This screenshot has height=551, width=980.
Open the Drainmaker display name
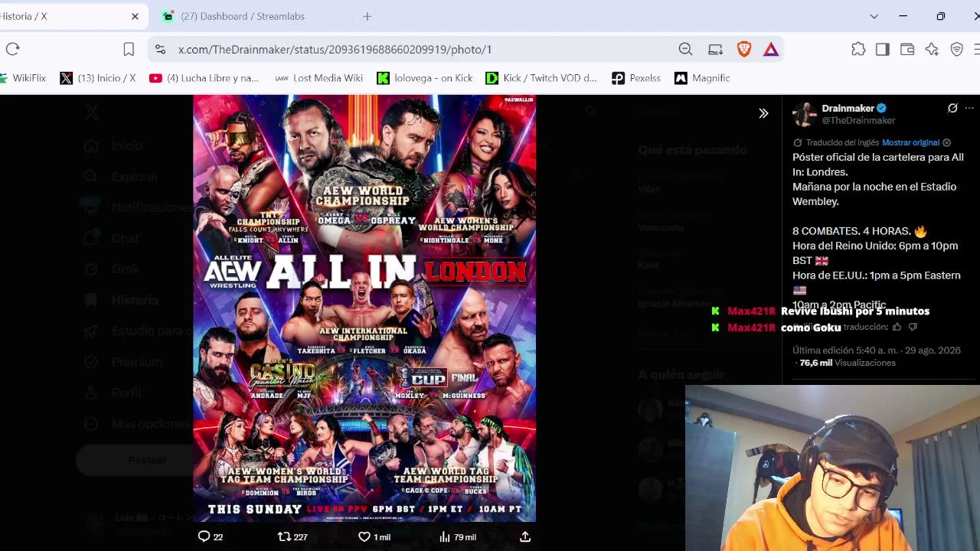[x=848, y=109]
